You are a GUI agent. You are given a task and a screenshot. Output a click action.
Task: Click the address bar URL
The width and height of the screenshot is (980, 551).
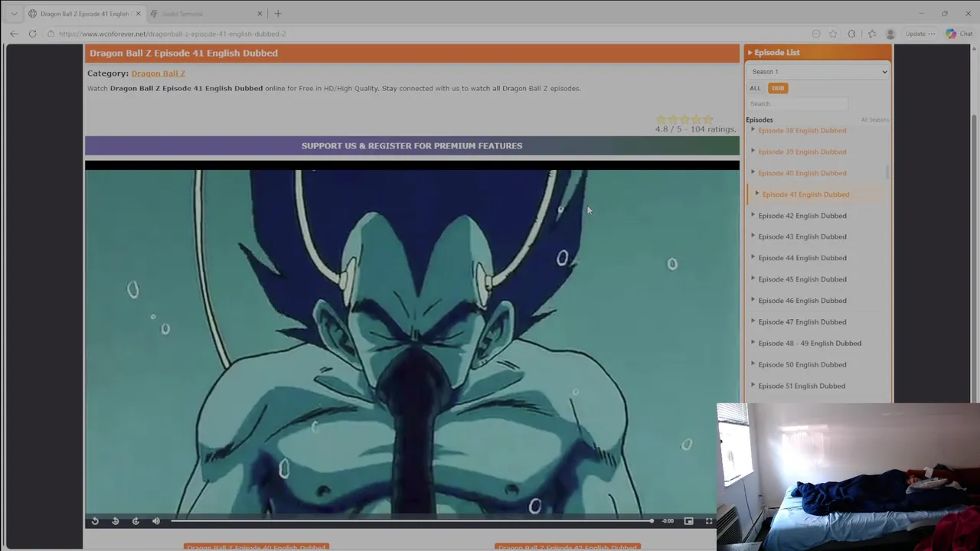tap(172, 34)
